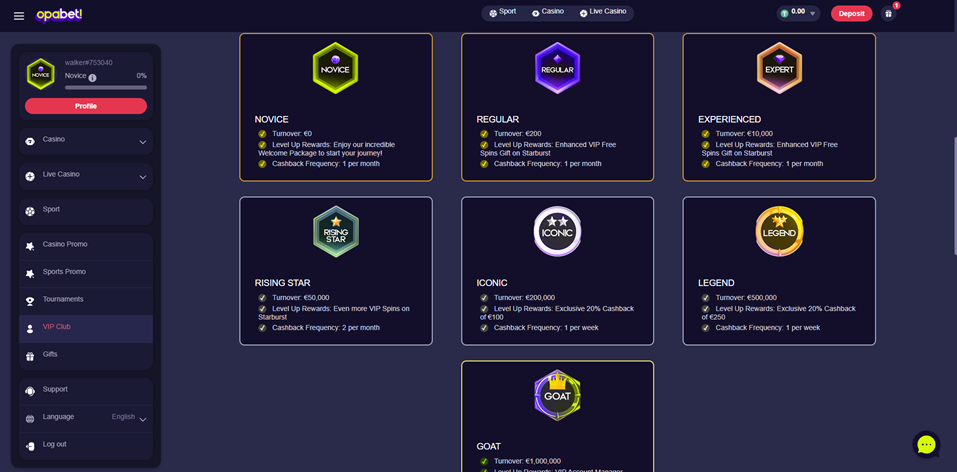Viewport: 957px width, 472px height.
Task: Open the hamburger menu
Action: coord(19,16)
